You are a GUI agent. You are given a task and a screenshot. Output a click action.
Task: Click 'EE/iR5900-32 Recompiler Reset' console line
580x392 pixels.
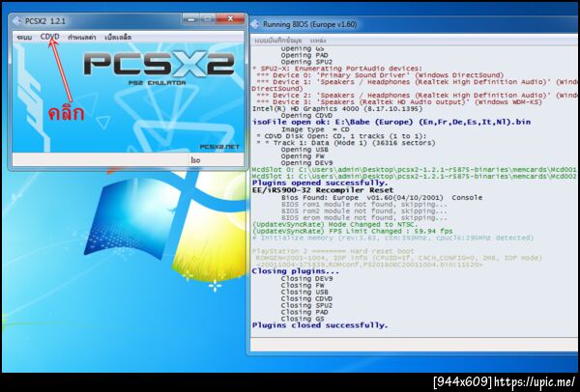click(x=323, y=190)
